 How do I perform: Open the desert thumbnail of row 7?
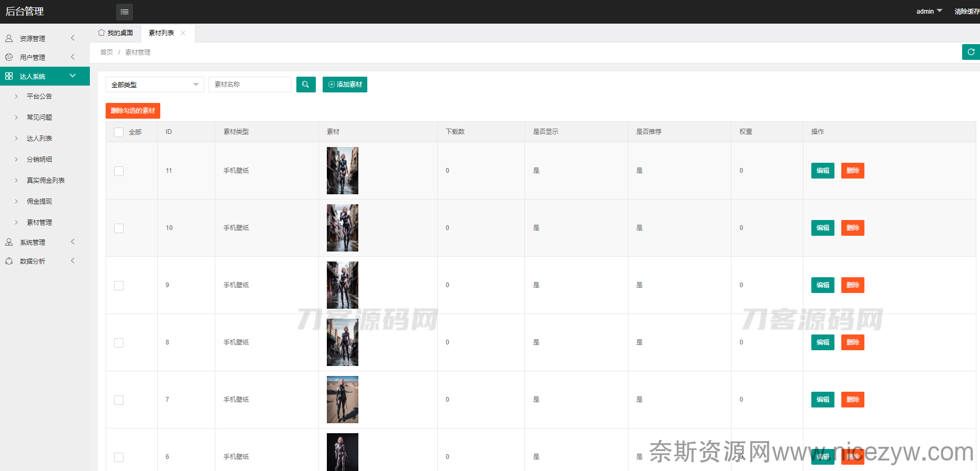pyautogui.click(x=343, y=400)
